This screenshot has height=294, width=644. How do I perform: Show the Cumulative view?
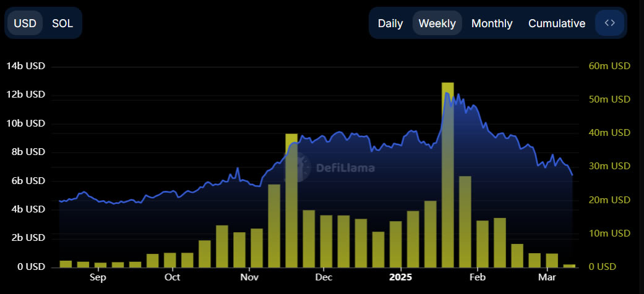(x=556, y=23)
